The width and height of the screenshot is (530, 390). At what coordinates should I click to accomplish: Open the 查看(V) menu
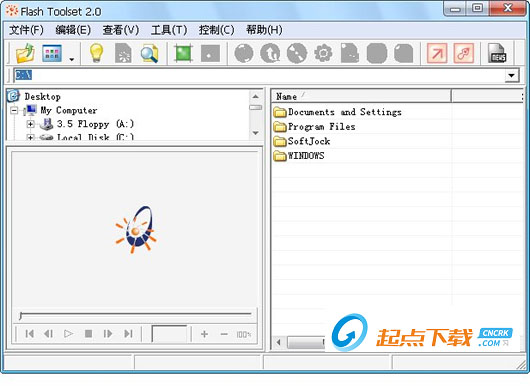click(121, 30)
